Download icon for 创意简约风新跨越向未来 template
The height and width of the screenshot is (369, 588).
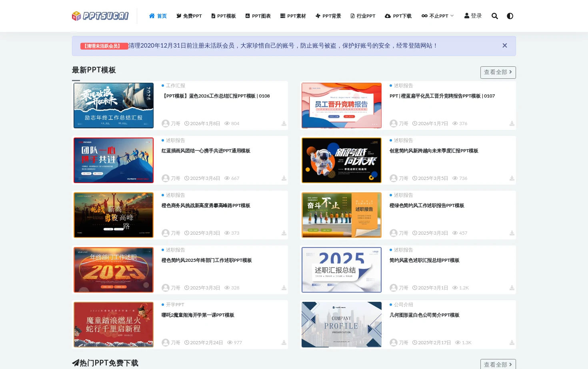[x=512, y=178]
